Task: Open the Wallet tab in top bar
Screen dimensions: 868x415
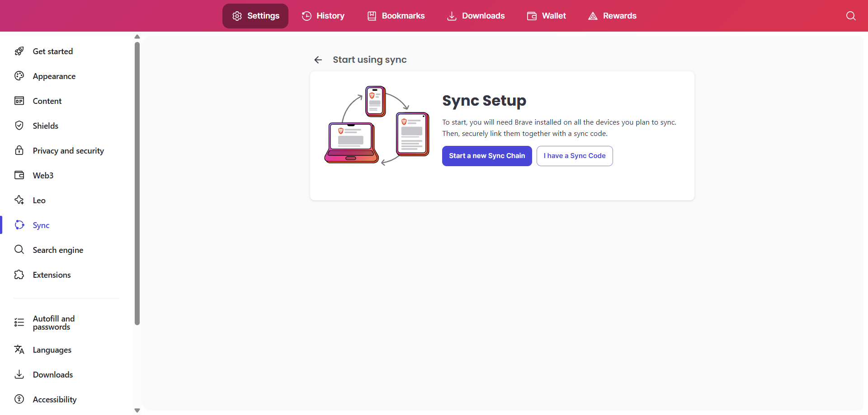Action: tap(546, 16)
